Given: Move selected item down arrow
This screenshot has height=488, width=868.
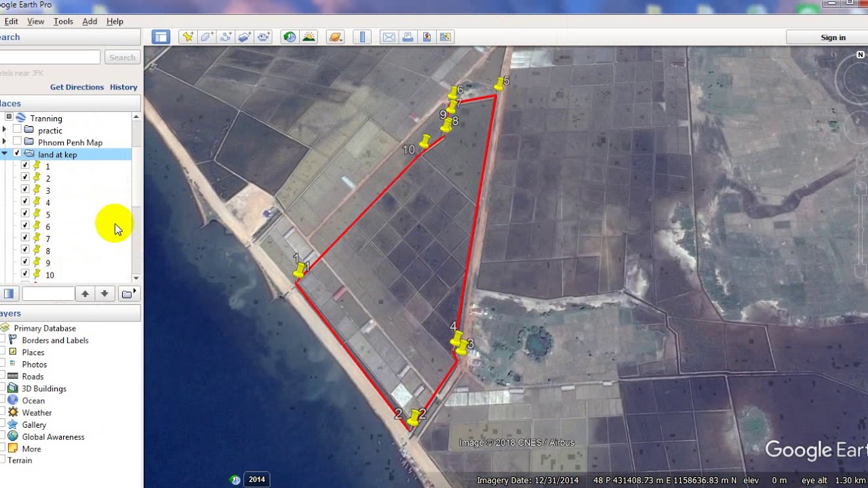Looking at the screenshot, I should (x=104, y=293).
